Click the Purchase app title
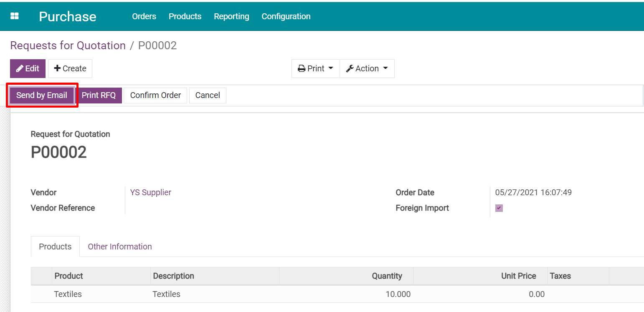 (x=68, y=16)
